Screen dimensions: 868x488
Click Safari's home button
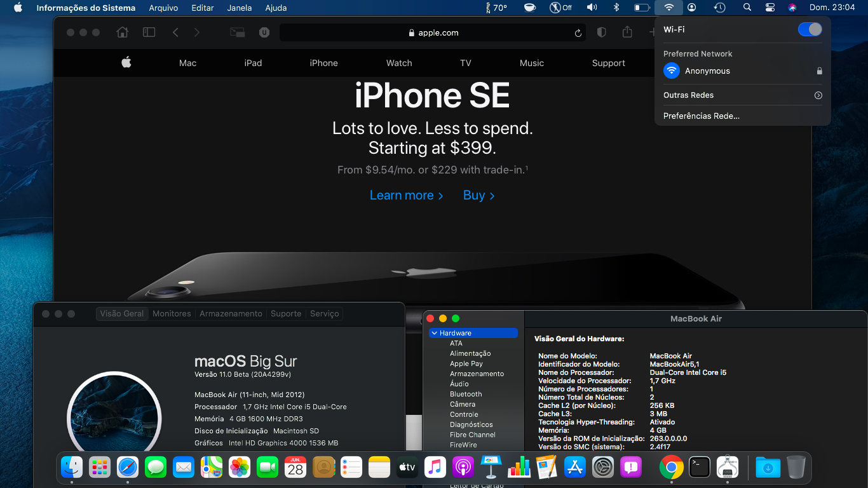(x=122, y=32)
